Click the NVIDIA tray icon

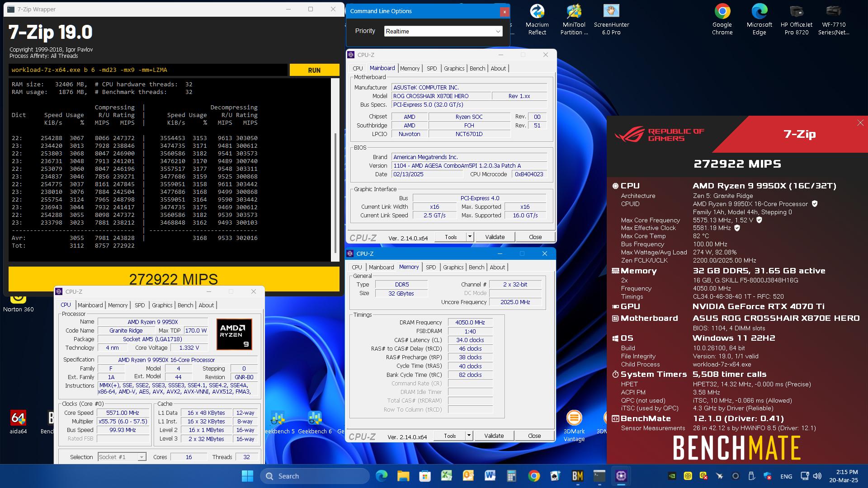click(x=673, y=476)
